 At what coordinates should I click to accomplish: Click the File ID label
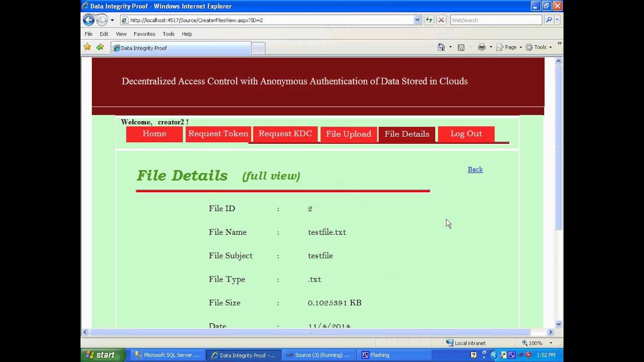tap(222, 209)
